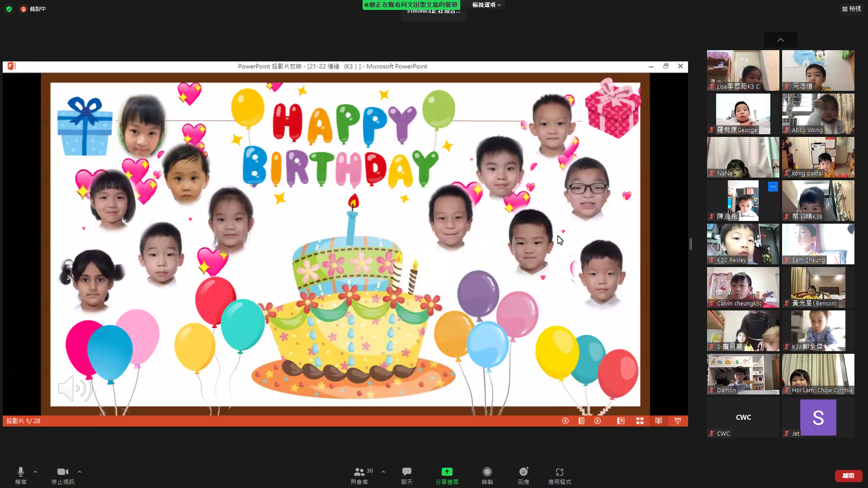Click the Slide Show view icon

click(x=678, y=421)
